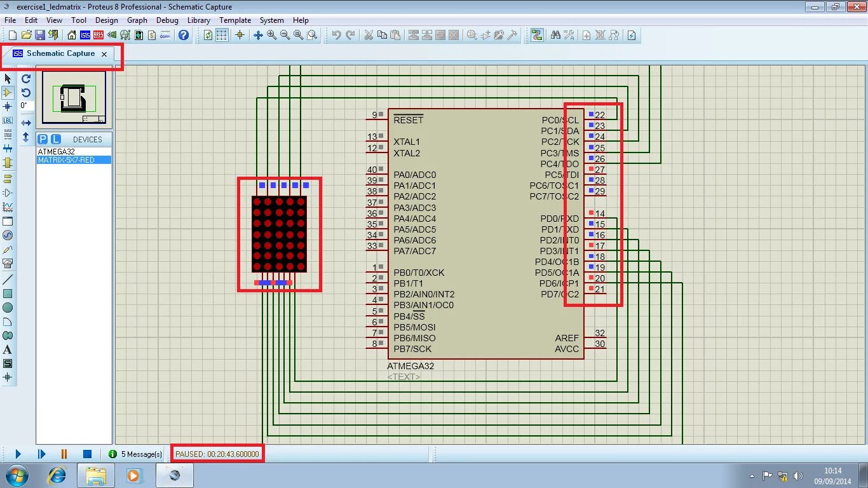Screen dimensions: 868x488
Task: Click the Y-Mirror vertical flip icon
Action: coord(26,137)
